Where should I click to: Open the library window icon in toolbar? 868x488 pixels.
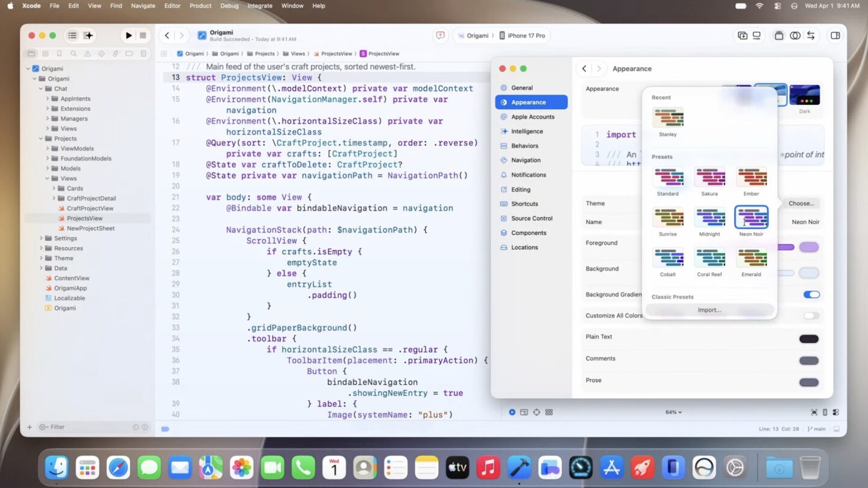[x=743, y=36]
